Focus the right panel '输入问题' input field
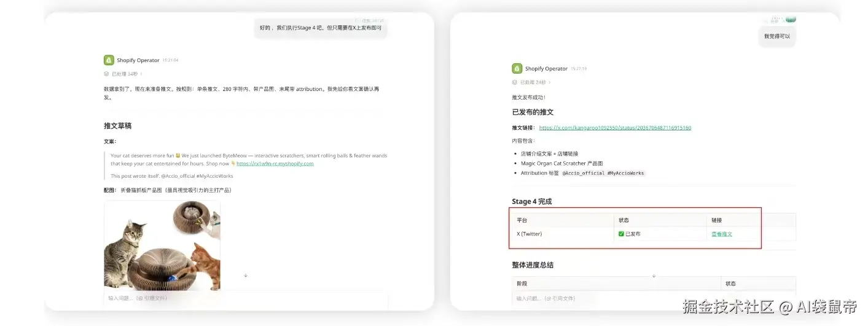Viewport: 868px width, 326px height. pos(654,298)
